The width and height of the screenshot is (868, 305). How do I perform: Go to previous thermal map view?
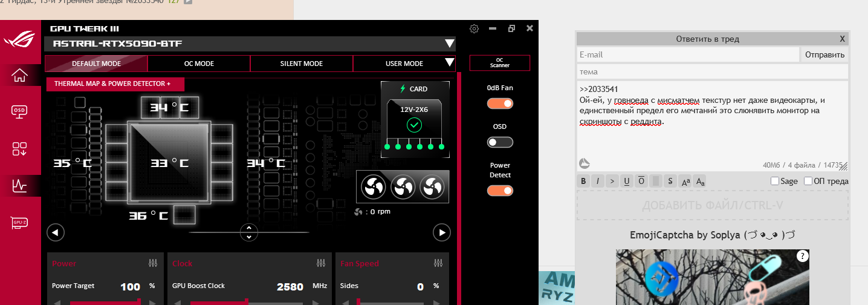tap(56, 232)
